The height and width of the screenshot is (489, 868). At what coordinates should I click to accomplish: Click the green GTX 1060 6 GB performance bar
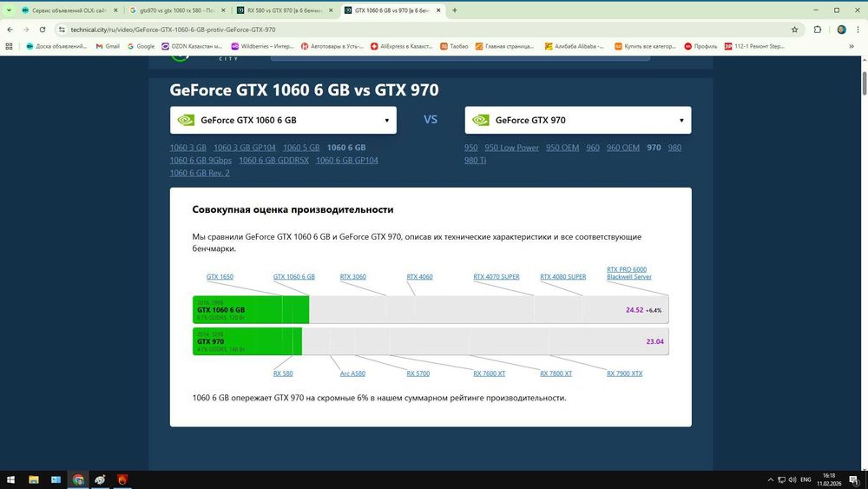251,309
